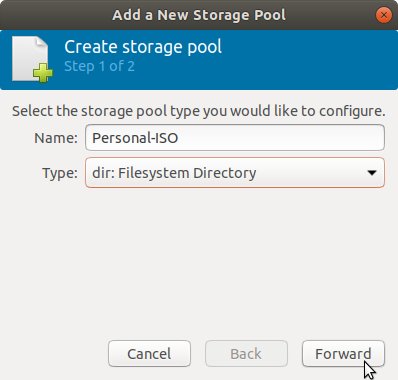Click the green plus badge on document icon

click(43, 72)
